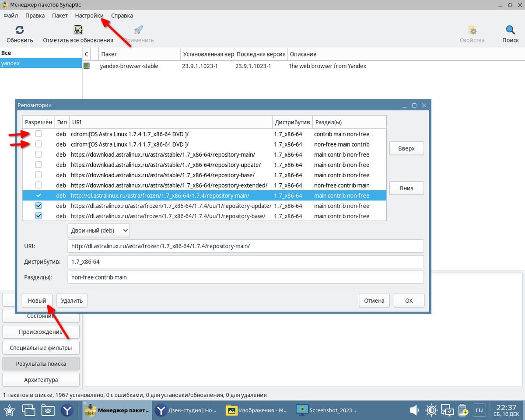
Task: Click the Архитектура filter button
Action: click(x=41, y=380)
